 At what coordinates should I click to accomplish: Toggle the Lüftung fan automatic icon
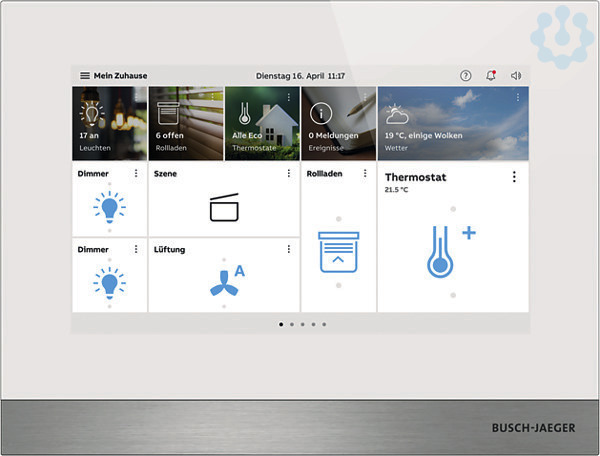[226, 282]
